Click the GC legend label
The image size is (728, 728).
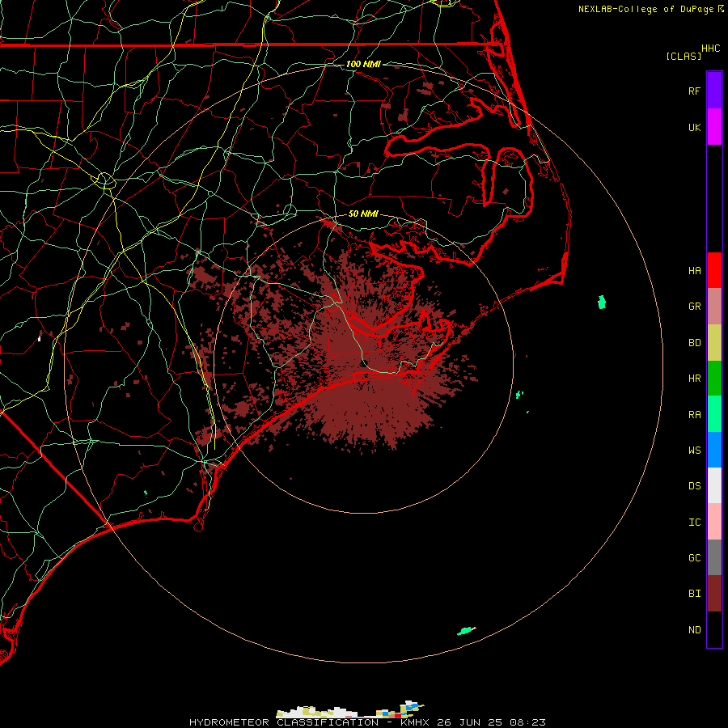[694, 558]
